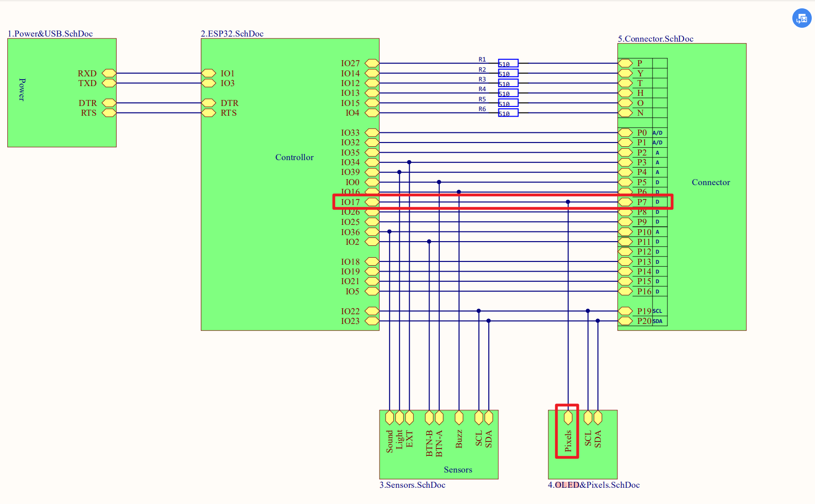Select the IO22 port symbol
815x504 pixels.
coord(372,311)
